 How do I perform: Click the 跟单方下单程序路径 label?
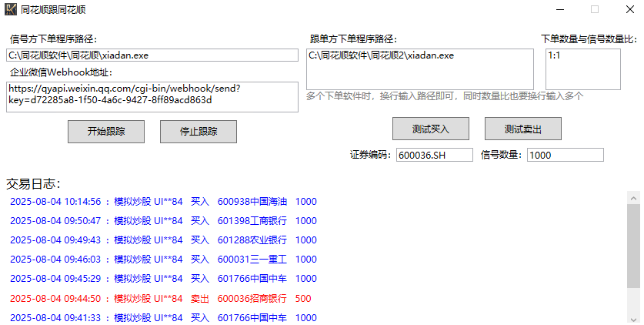coord(354,39)
